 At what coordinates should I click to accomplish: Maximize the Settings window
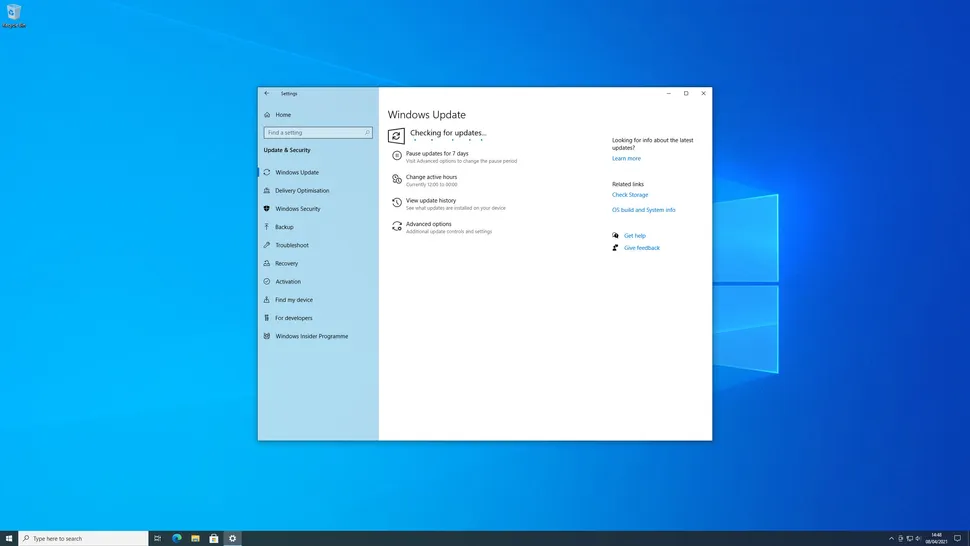(686, 93)
